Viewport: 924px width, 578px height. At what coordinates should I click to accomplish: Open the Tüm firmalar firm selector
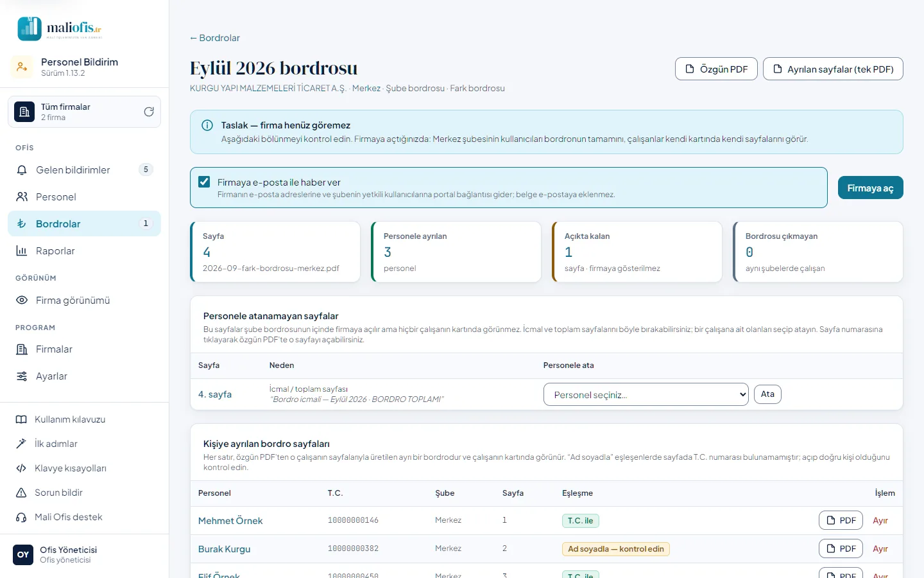point(84,112)
